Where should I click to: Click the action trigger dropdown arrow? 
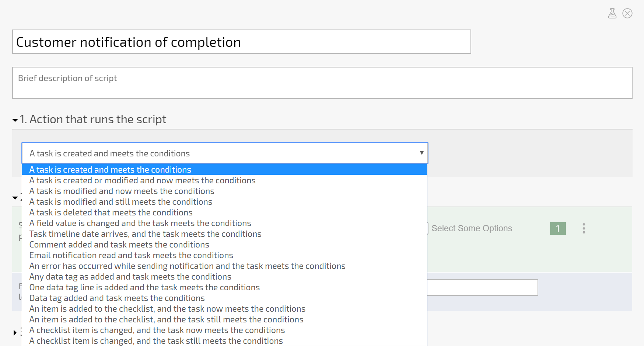coord(421,153)
